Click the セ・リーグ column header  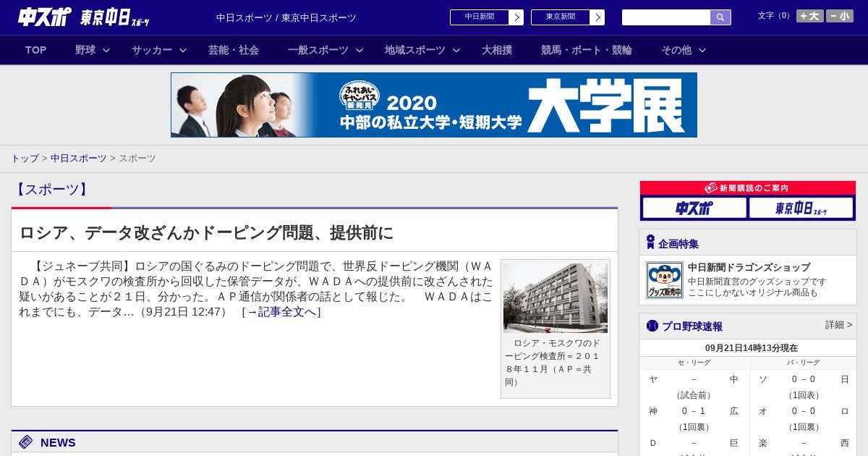pyautogui.click(x=694, y=363)
